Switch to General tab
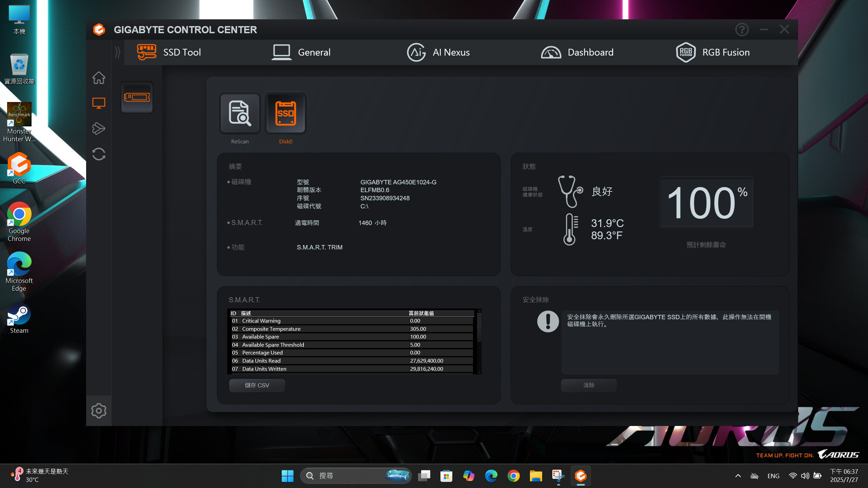Image resolution: width=868 pixels, height=488 pixels. coord(301,53)
